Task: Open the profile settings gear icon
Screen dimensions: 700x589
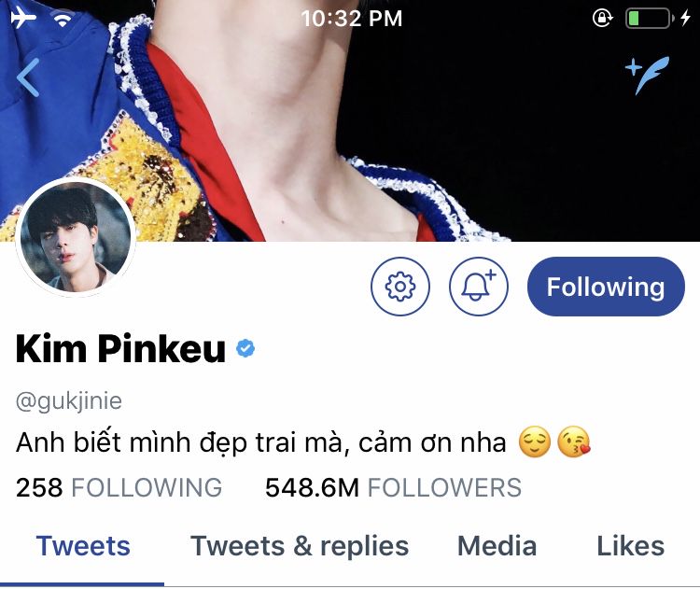Action: (400, 287)
